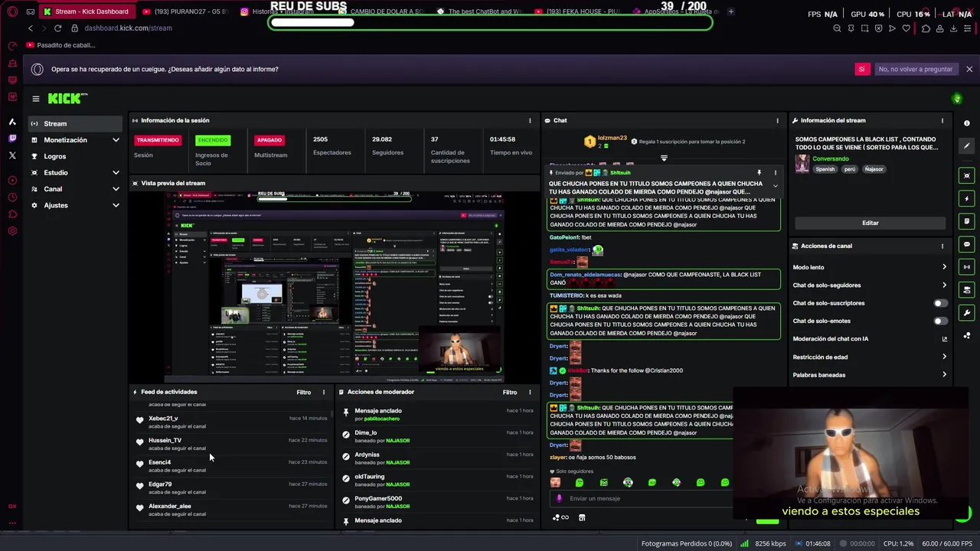Open Feed de actividades options menu
This screenshot has width=980, height=551.
coord(323,392)
